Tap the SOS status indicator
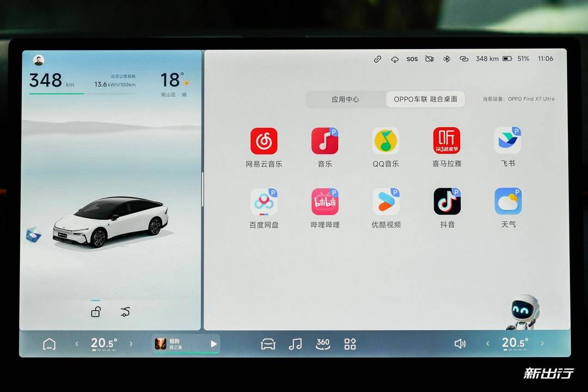 pos(412,59)
